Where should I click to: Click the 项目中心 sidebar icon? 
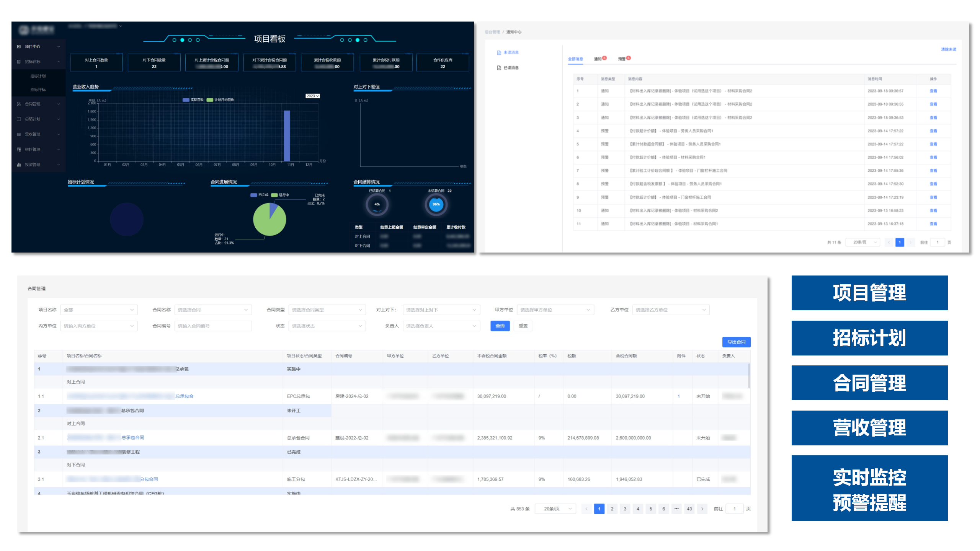(19, 47)
